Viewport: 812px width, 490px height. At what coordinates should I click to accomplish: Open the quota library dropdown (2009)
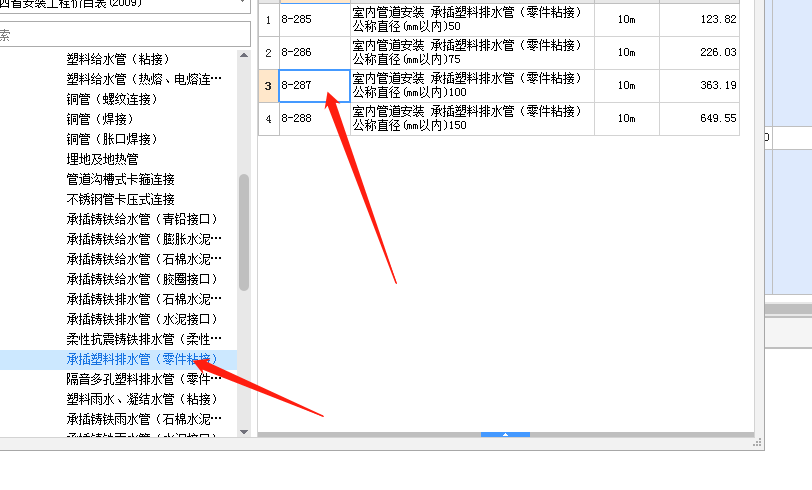(x=124, y=4)
